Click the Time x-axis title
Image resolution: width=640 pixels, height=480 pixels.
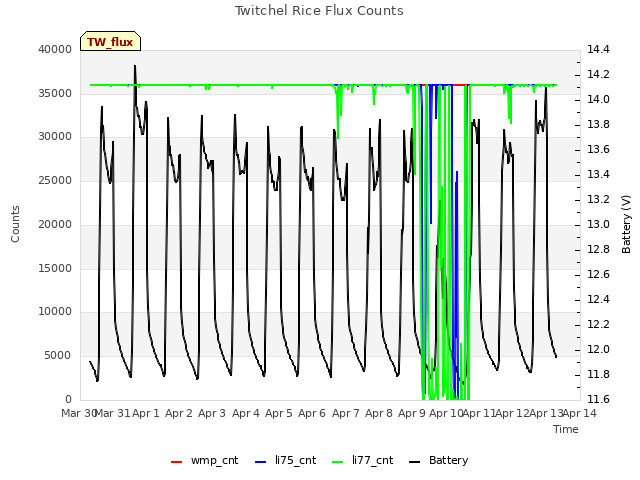566,429
